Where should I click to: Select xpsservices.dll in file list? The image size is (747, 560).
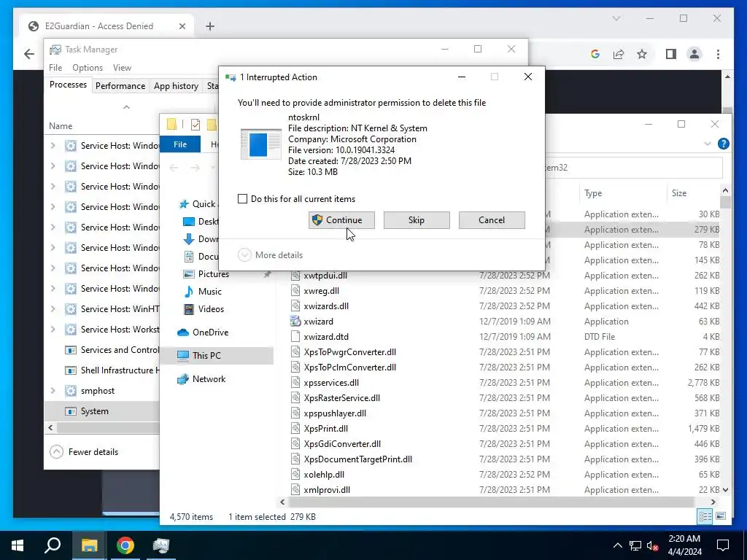[331, 382]
